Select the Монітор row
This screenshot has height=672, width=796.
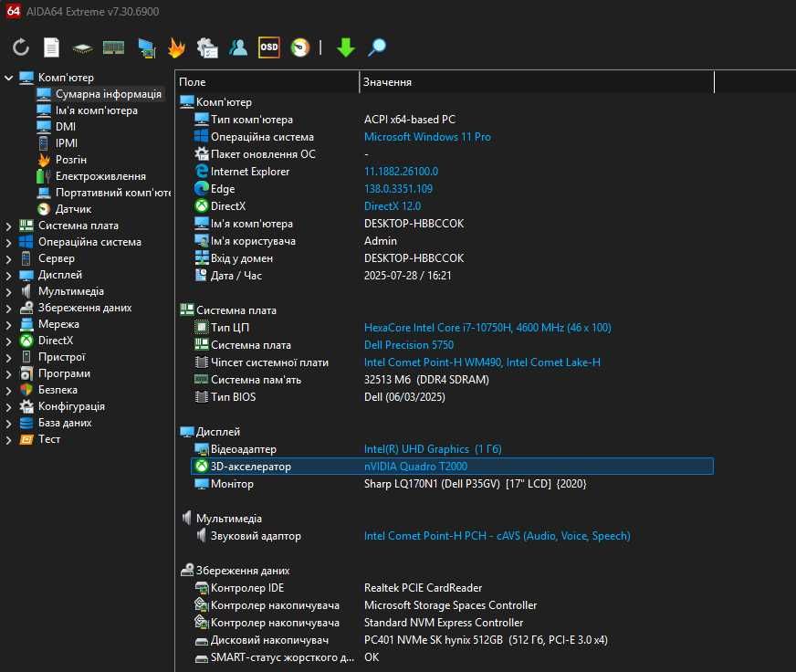pos(453,484)
